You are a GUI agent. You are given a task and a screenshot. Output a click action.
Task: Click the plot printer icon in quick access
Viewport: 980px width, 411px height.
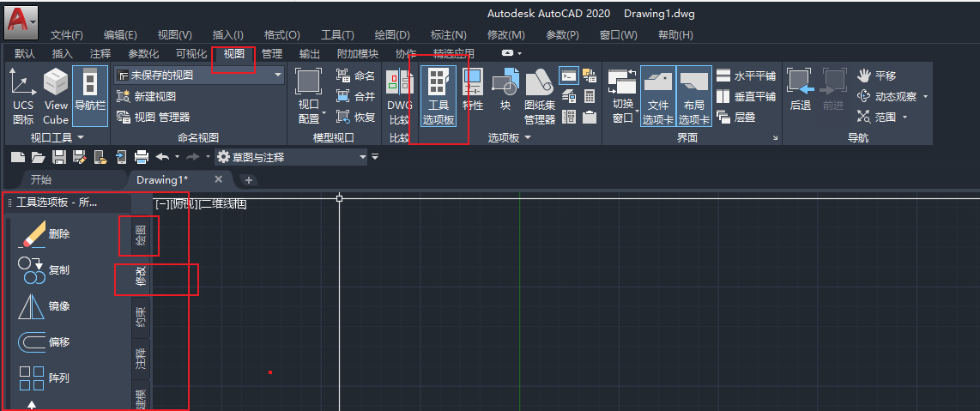click(x=142, y=157)
